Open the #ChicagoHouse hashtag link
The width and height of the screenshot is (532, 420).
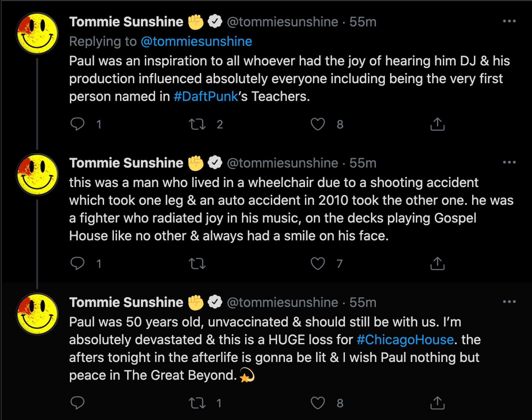click(405, 340)
